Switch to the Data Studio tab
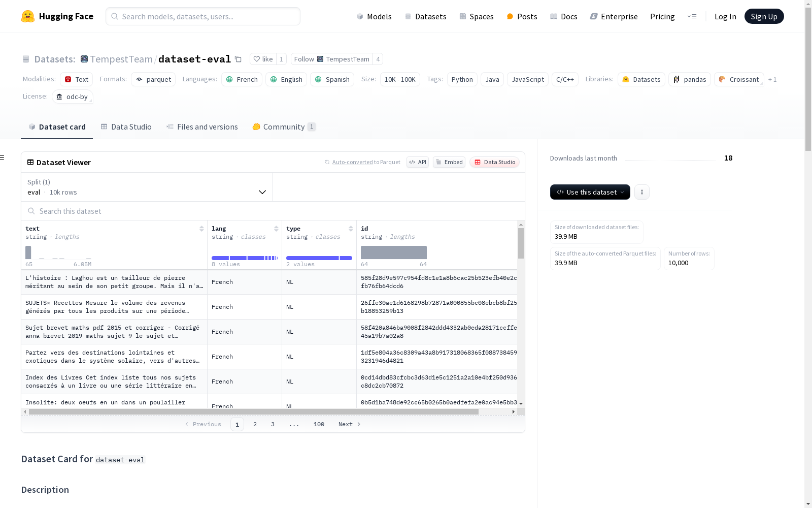812x508 pixels. [x=126, y=127]
